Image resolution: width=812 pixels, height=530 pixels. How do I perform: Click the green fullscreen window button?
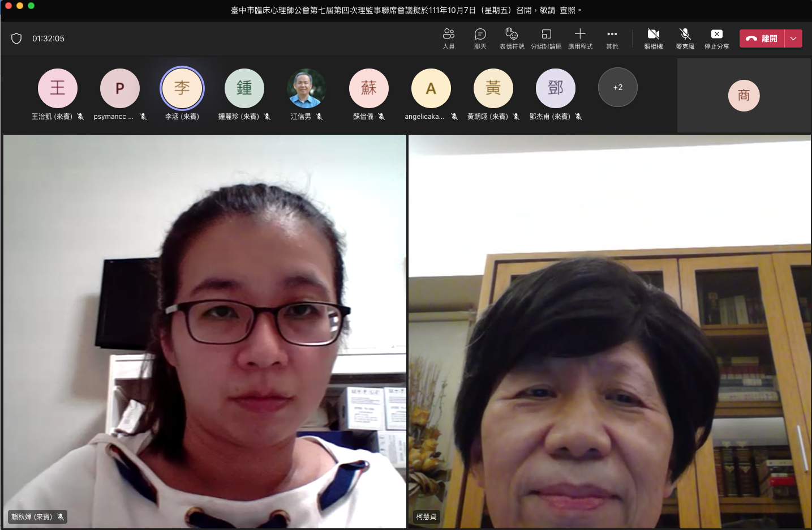point(31,6)
